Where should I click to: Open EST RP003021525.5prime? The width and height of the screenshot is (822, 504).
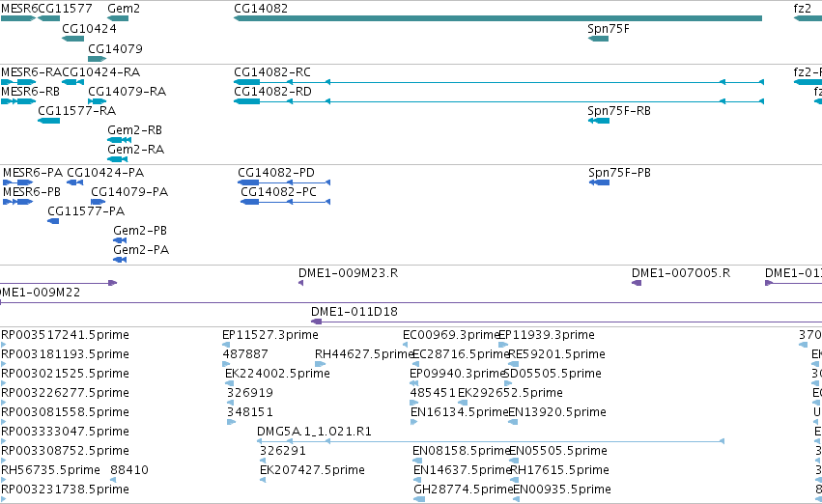pos(65,374)
